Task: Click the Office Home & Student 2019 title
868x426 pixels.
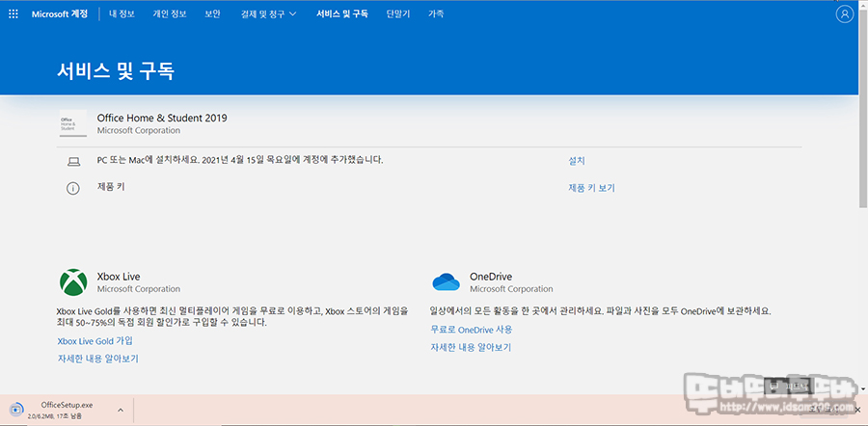Action: point(162,118)
